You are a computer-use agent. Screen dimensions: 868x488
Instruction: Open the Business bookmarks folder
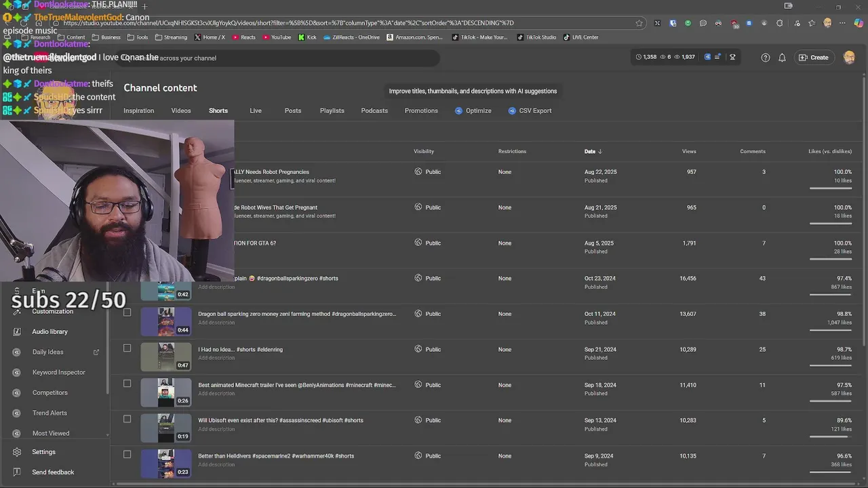point(106,37)
